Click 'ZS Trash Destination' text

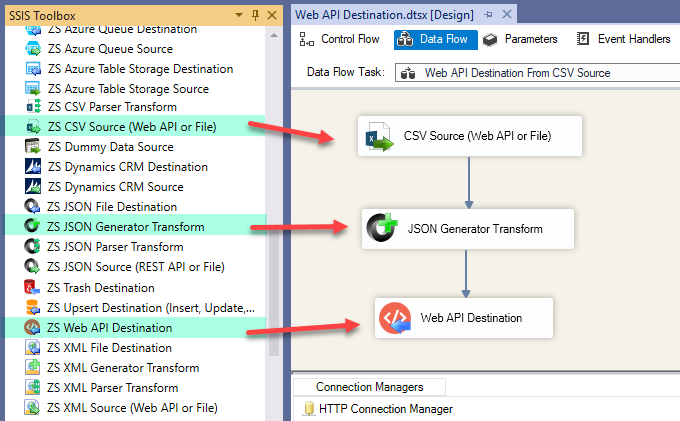(x=101, y=287)
